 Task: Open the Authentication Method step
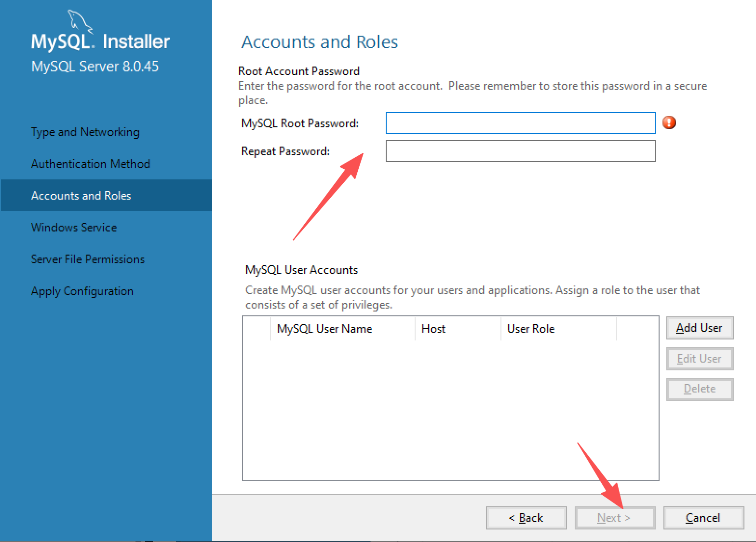[x=90, y=164]
